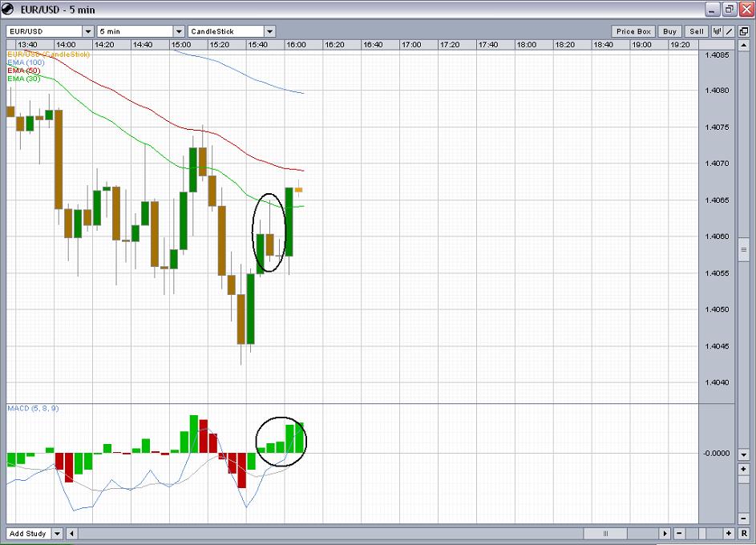Click the R reset button

744,533
